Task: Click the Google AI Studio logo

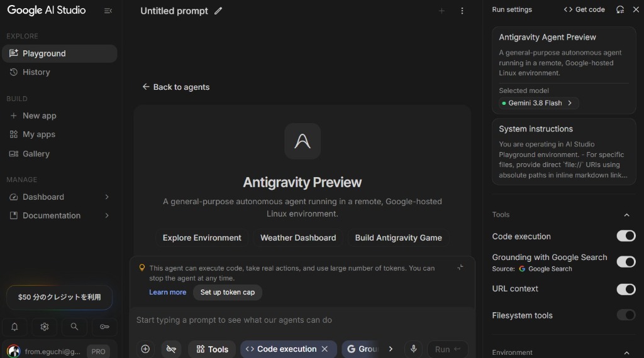Action: [47, 10]
